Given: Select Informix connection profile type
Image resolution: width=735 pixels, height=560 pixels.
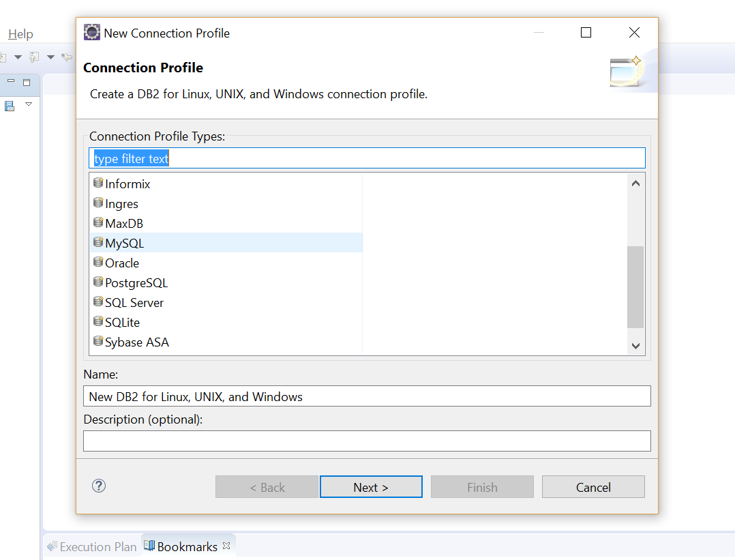Looking at the screenshot, I should pos(127,184).
